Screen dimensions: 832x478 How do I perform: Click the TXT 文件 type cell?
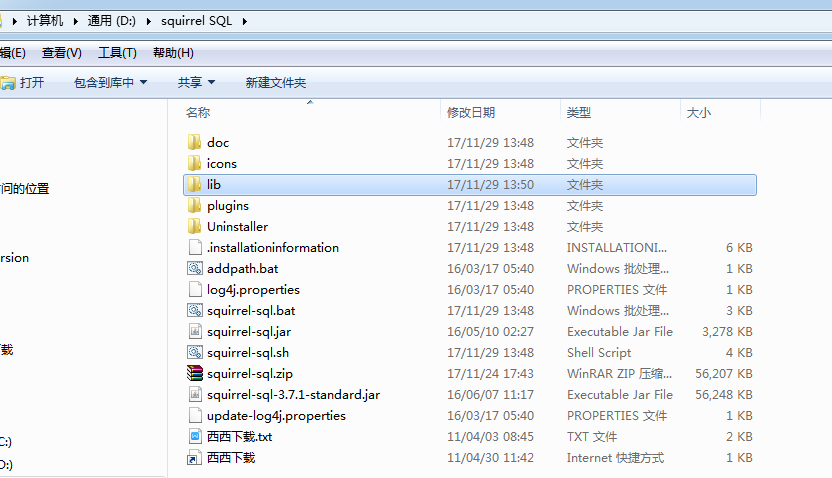coord(592,437)
